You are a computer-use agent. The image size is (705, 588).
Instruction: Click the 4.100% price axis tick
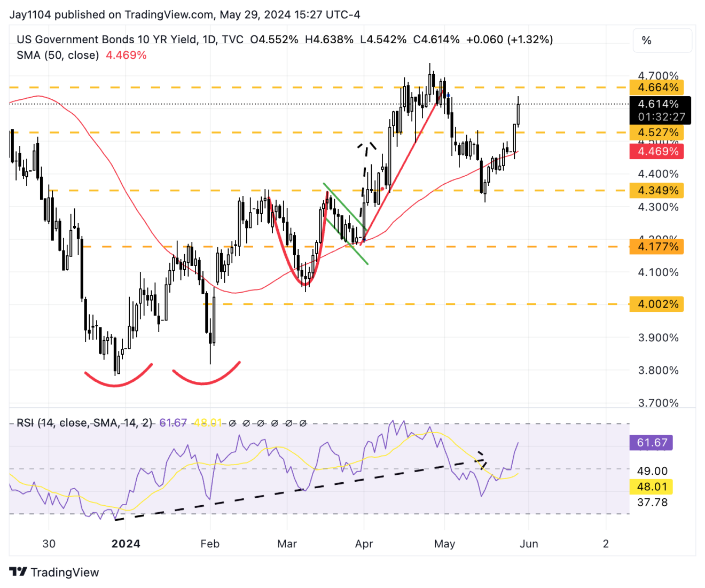coord(658,272)
